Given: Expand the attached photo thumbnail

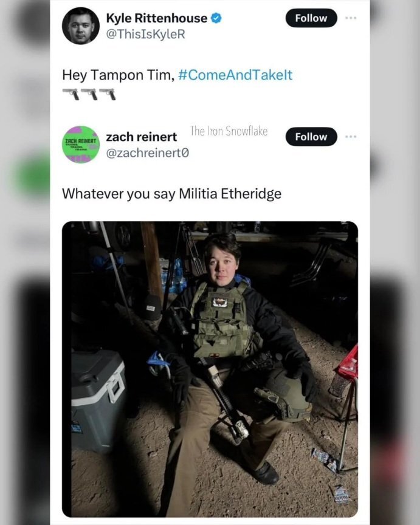Looking at the screenshot, I should (210, 369).
